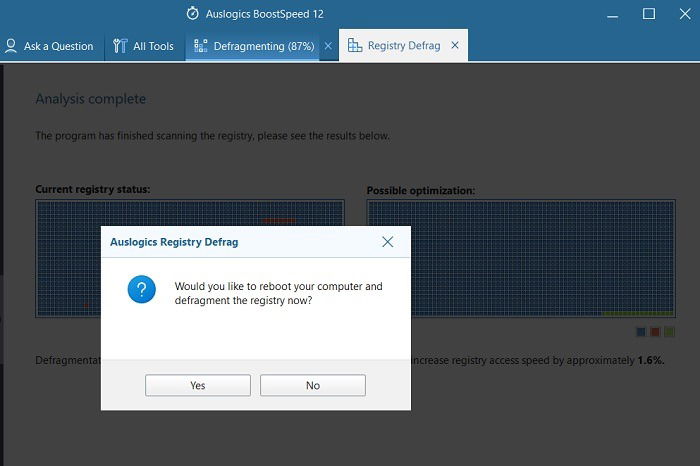This screenshot has height=466, width=700.
Task: Maximize the BoostSpeed window
Action: (649, 14)
